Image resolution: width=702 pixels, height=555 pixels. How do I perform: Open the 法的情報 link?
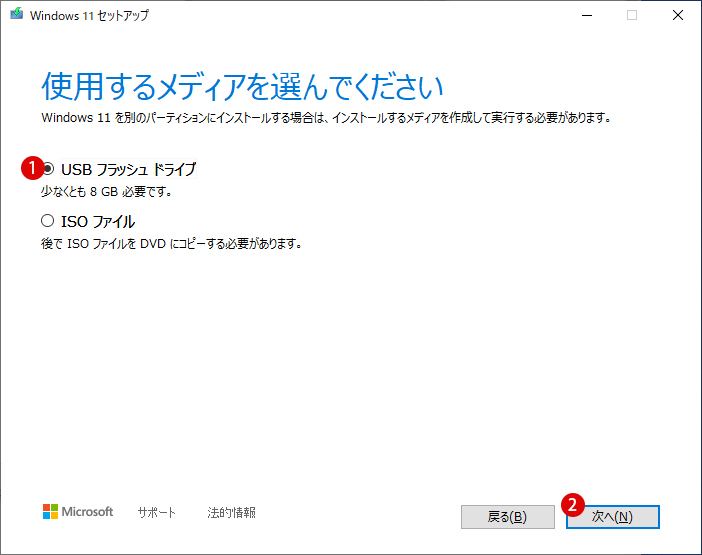[x=231, y=512]
